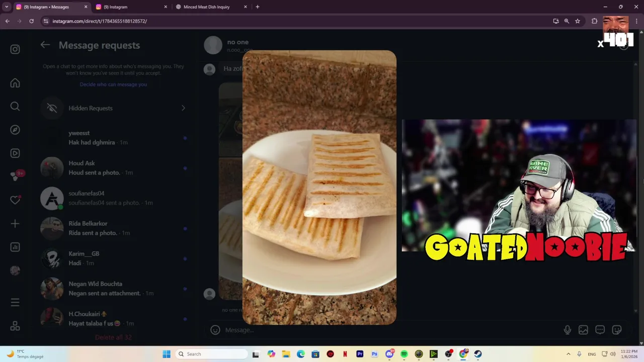Reload the current page
Screen dimensions: 644x362
[31, 21]
